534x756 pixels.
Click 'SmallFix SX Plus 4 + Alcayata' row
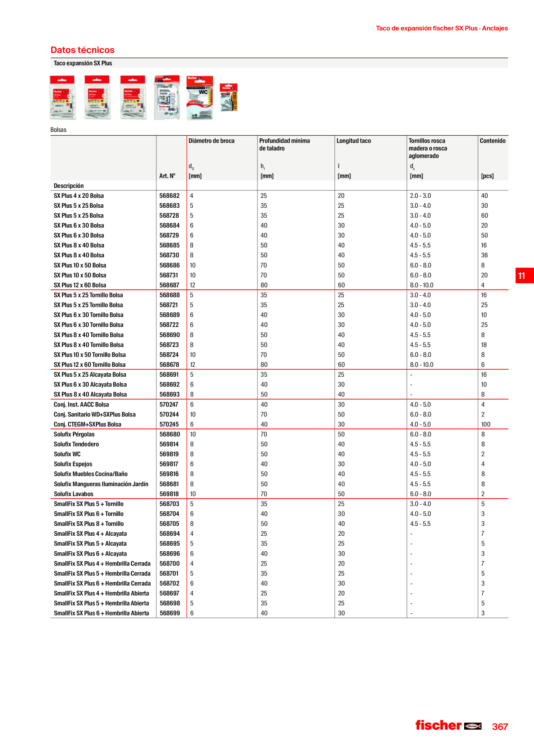pyautogui.click(x=279, y=534)
